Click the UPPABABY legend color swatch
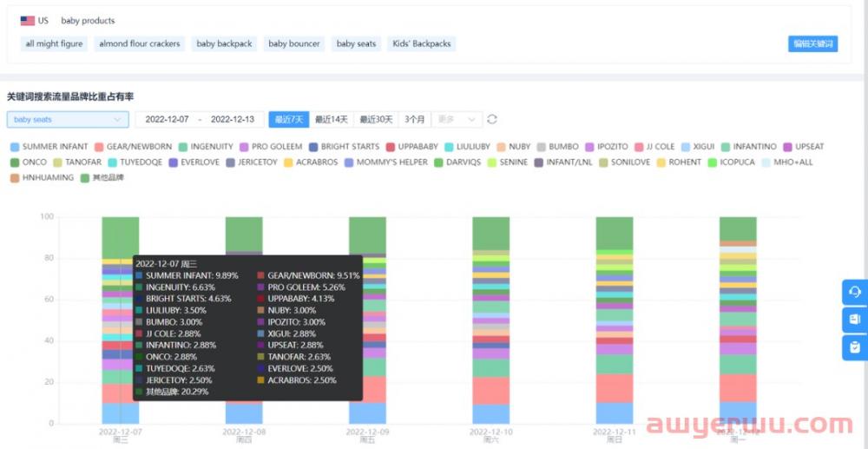The width and height of the screenshot is (868, 449). 391,147
